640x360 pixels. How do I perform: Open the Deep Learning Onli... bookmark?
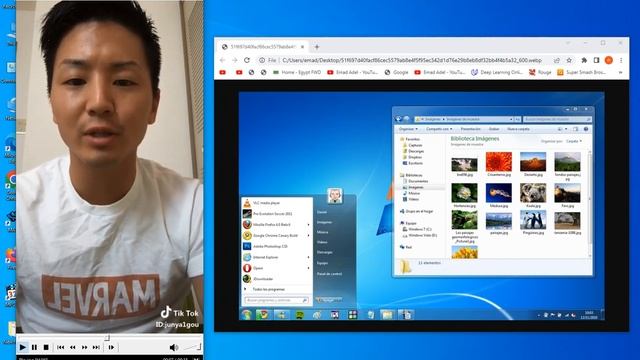pos(497,72)
